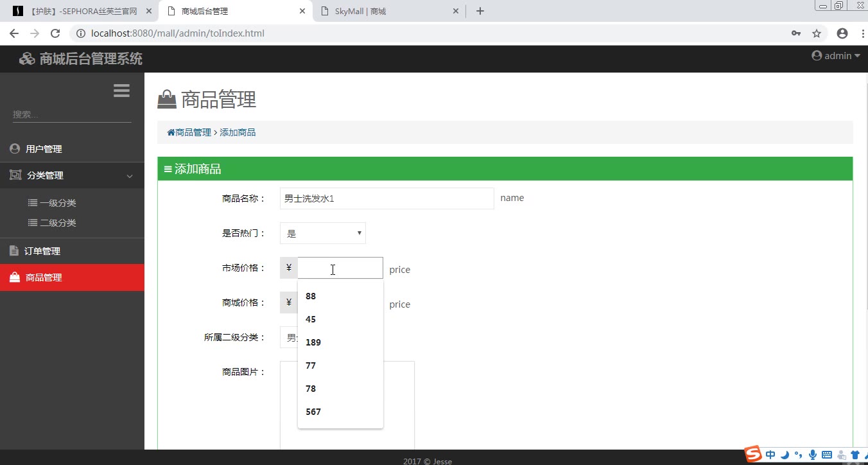Screen dimensions: 868x465
Task: Toggle Sogou half-moon width mode
Action: [785, 455]
